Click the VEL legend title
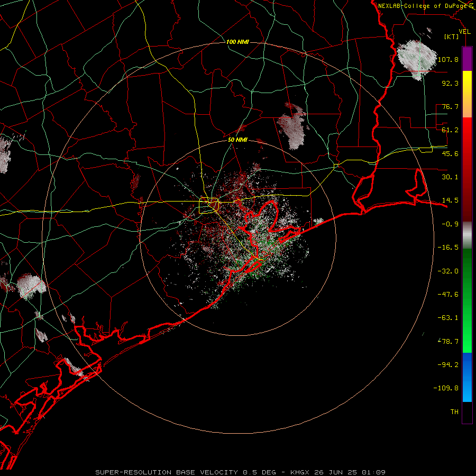Viewport: 476px width, 476px height. pos(464,32)
